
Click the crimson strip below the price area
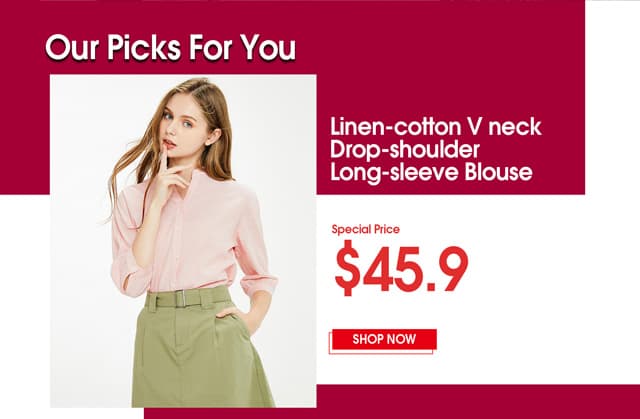click(x=392, y=401)
